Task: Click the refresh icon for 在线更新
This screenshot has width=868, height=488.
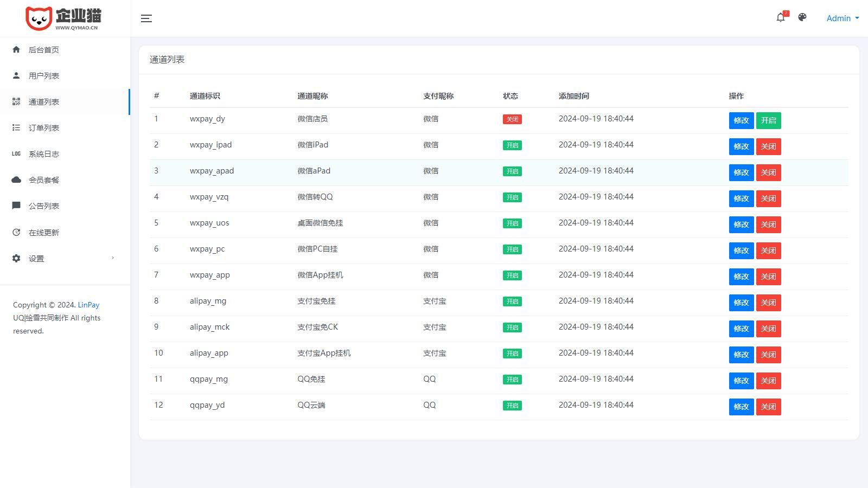Action: coord(16,233)
